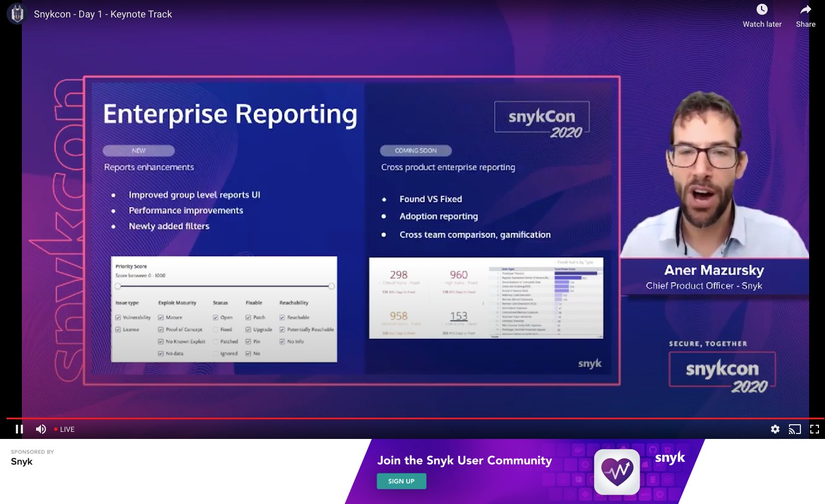825x504 pixels.
Task: Uncheck the Mature exploit maturity checkbox
Action: (x=160, y=317)
